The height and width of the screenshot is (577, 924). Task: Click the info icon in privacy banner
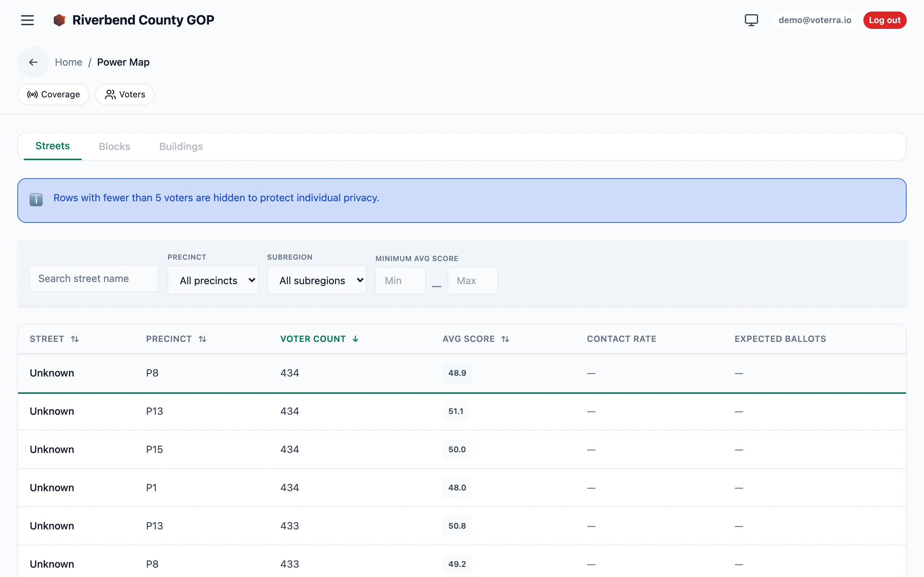(36, 199)
